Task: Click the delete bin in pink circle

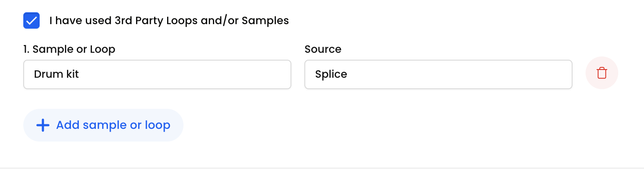Action: 602,73
